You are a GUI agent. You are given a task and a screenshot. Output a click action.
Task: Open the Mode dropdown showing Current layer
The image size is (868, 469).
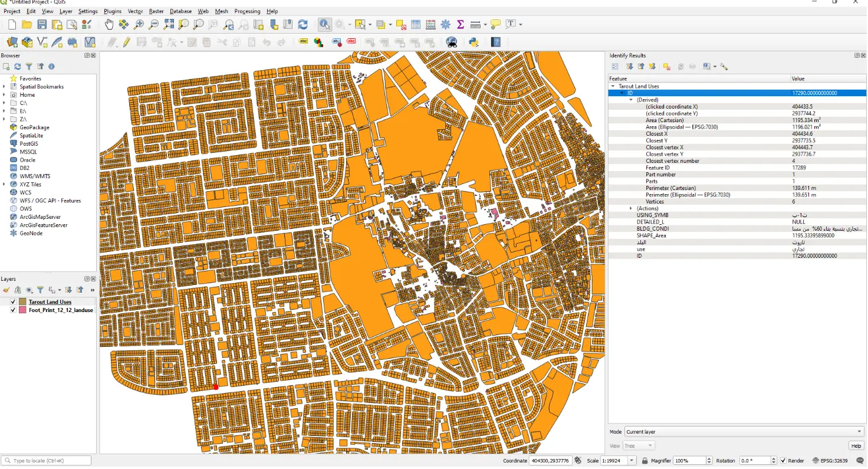point(744,432)
